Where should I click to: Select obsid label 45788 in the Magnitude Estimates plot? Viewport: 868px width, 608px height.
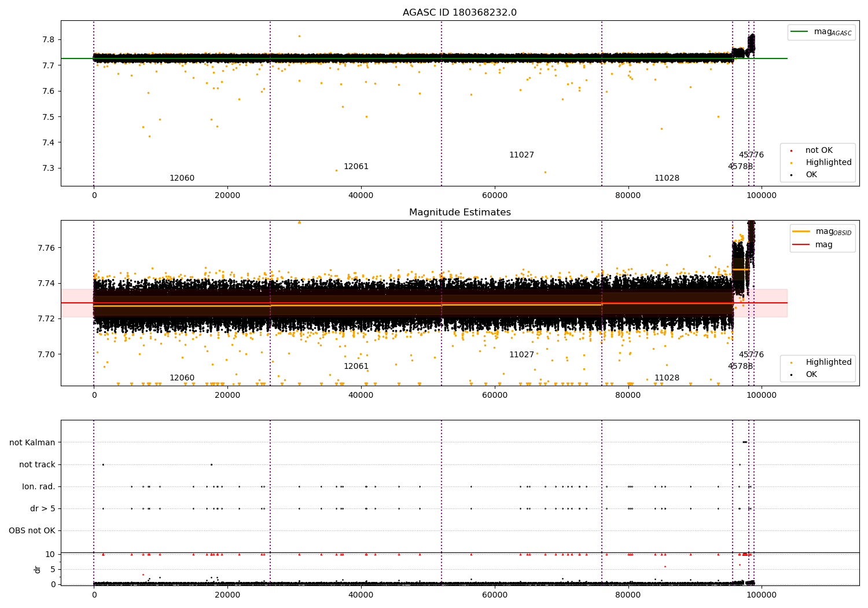[x=740, y=367]
